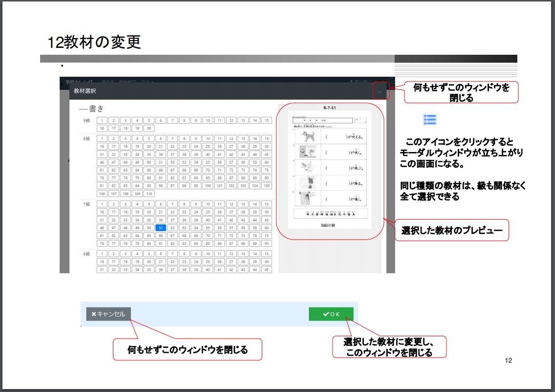The image size is (555, 392).
Task: Select material 110 in the 8級 section
Action: tap(149, 194)
